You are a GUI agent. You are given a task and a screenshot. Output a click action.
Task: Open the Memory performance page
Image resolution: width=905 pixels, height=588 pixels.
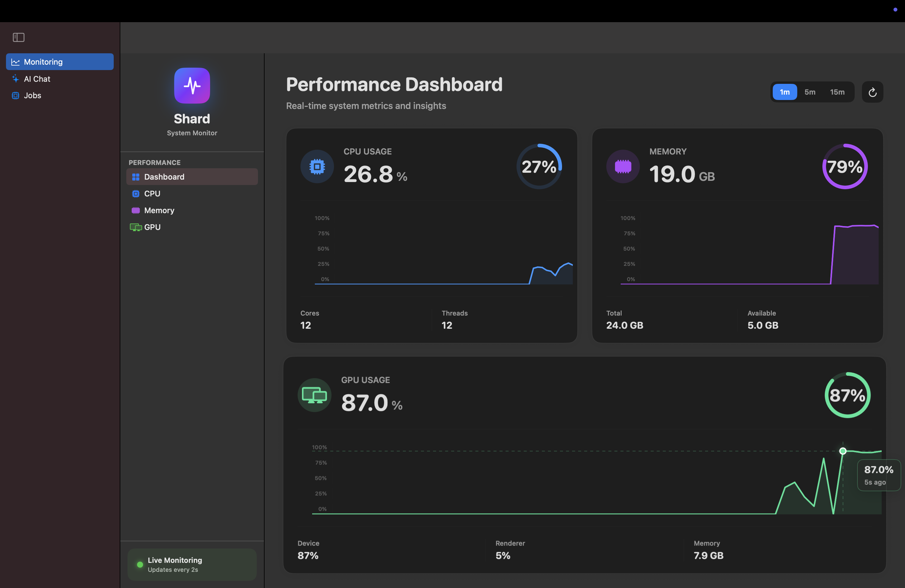(x=159, y=210)
